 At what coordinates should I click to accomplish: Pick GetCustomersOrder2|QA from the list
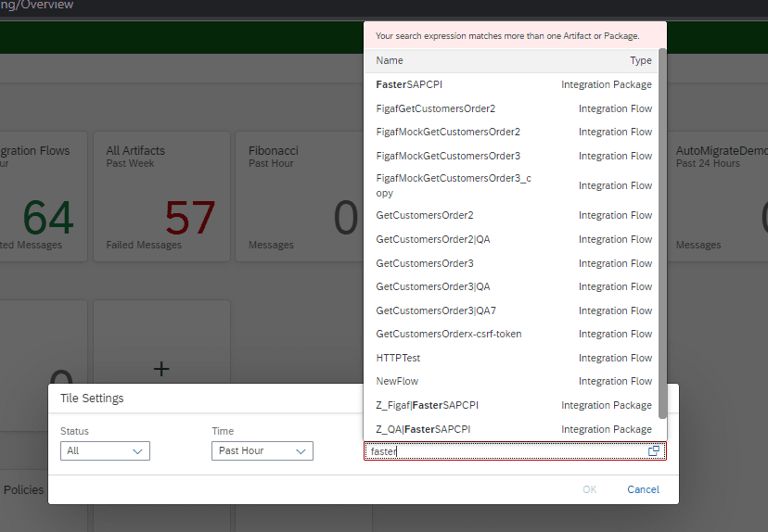click(x=513, y=239)
